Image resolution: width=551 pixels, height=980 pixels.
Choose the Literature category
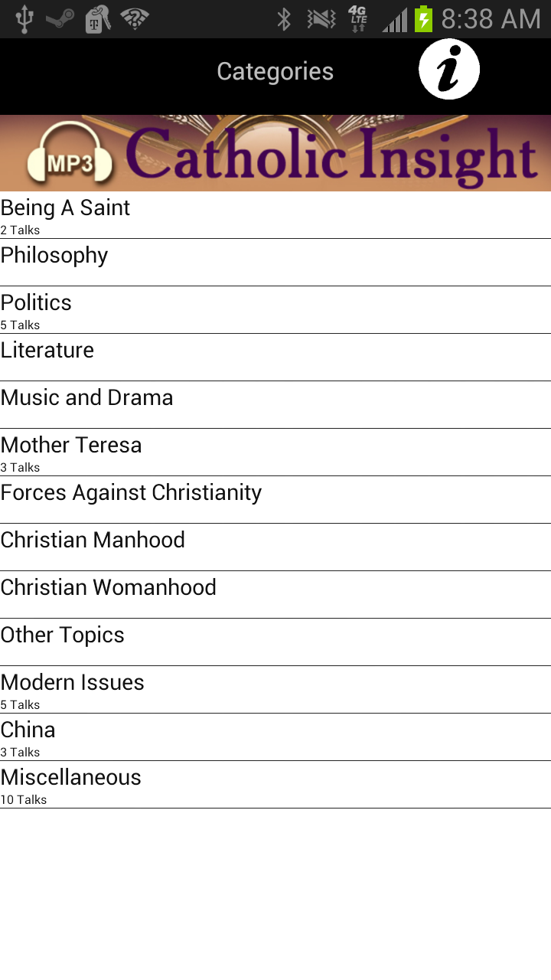click(275, 358)
